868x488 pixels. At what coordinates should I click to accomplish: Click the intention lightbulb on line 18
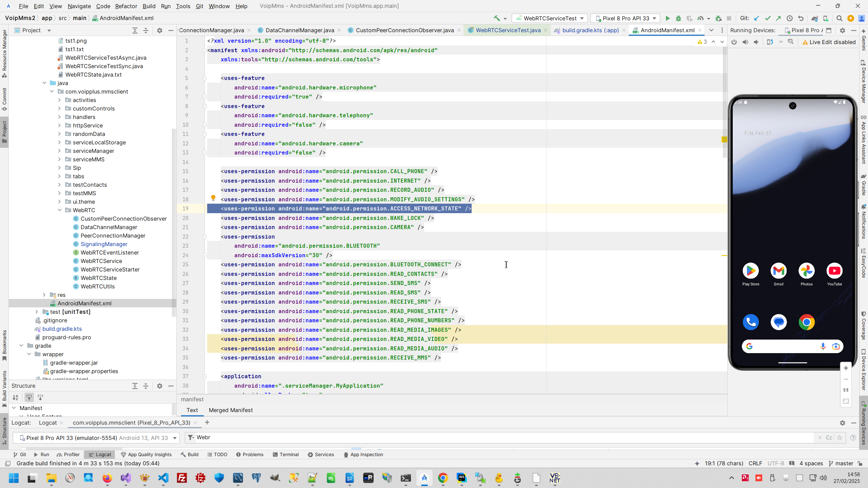[213, 198]
